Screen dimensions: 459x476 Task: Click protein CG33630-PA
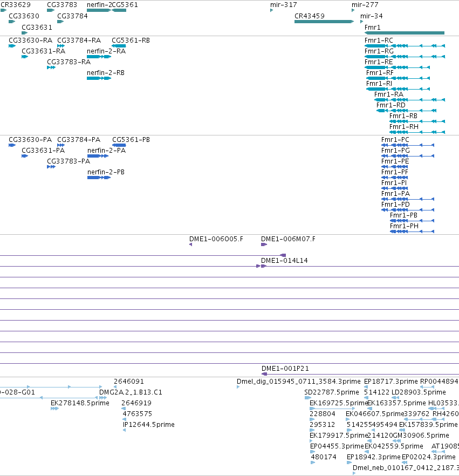pyautogui.click(x=12, y=145)
